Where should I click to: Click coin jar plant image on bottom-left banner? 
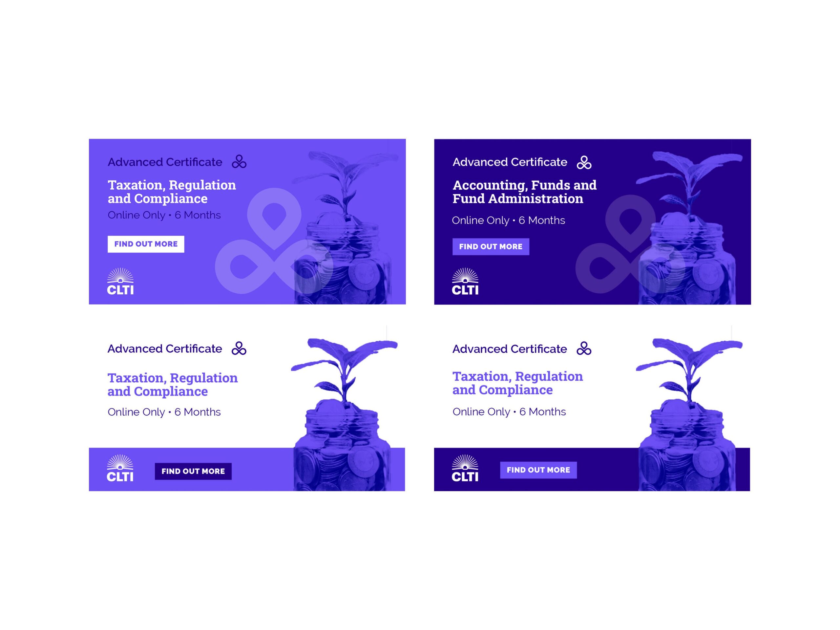[344, 414]
